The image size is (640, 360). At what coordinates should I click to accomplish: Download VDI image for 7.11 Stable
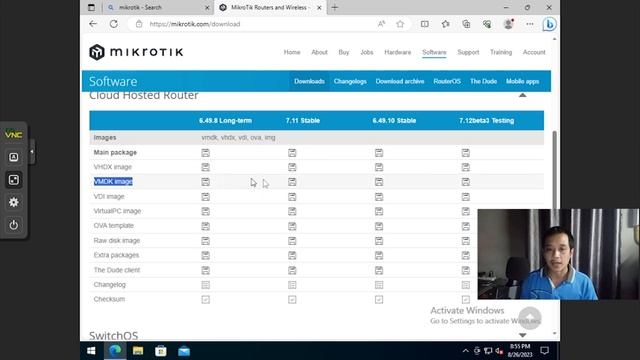tap(292, 197)
